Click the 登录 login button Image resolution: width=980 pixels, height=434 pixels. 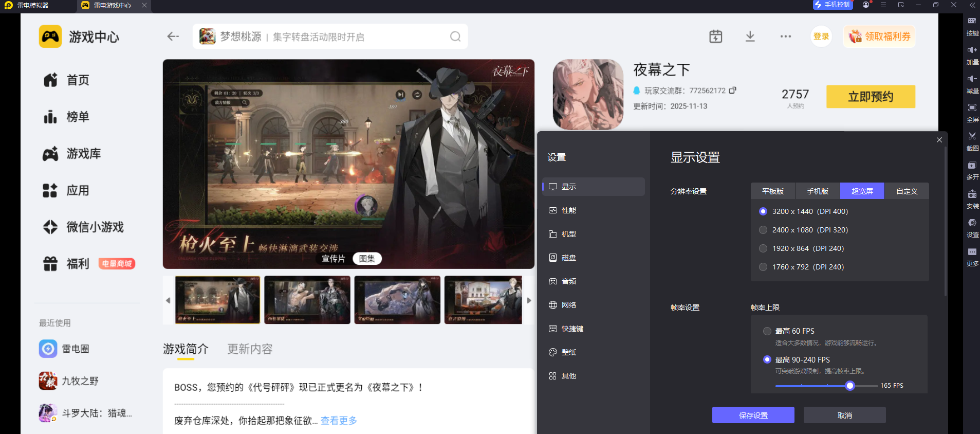tap(821, 37)
